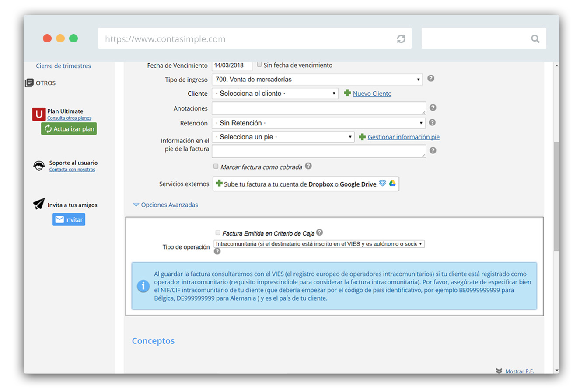Screen dimensions: 580x392
Task: Click the Soporte al usuario label
Action: [73, 163]
